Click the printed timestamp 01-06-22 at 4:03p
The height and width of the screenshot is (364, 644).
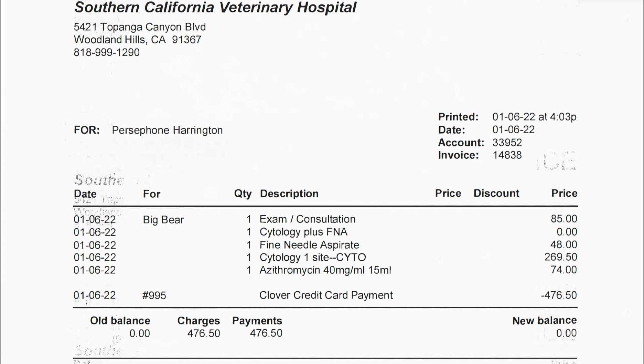(534, 117)
